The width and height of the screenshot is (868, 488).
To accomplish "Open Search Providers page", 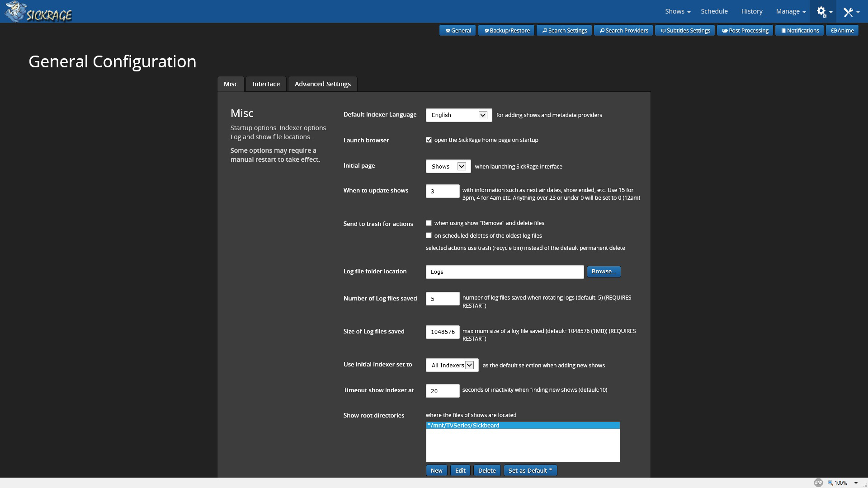I will [623, 31].
